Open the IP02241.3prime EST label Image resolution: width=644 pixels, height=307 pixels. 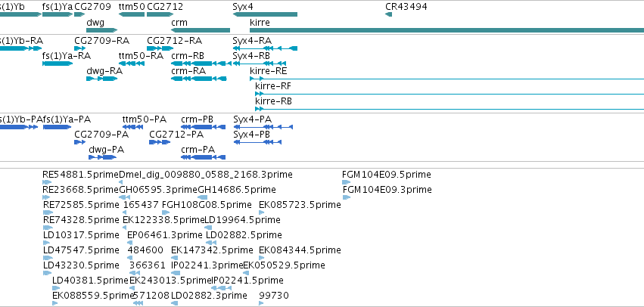207,265
